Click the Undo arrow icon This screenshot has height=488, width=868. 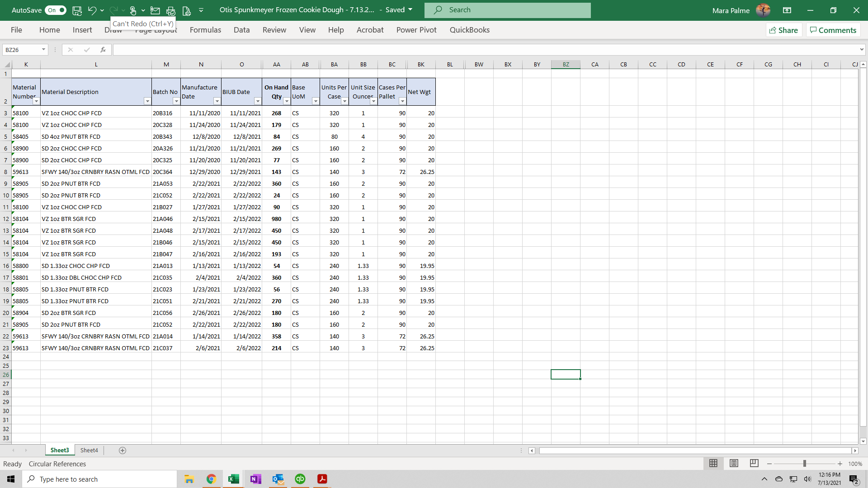coord(92,10)
